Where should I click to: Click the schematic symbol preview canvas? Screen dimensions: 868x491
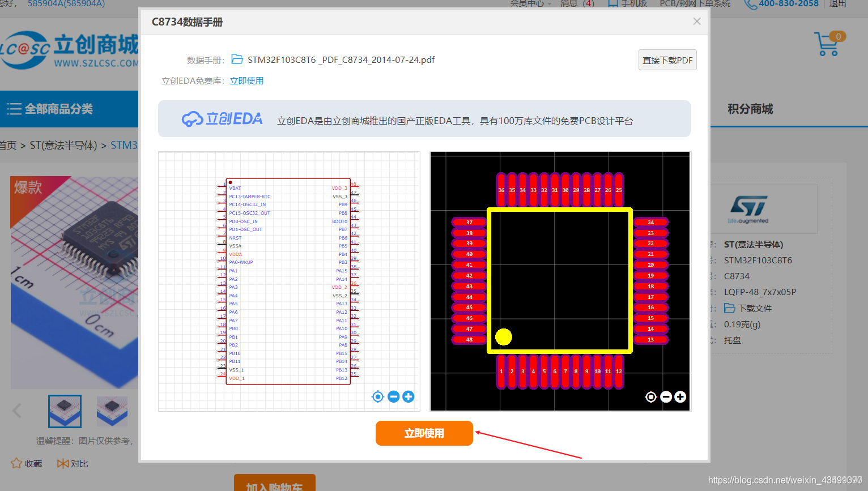tap(289, 281)
